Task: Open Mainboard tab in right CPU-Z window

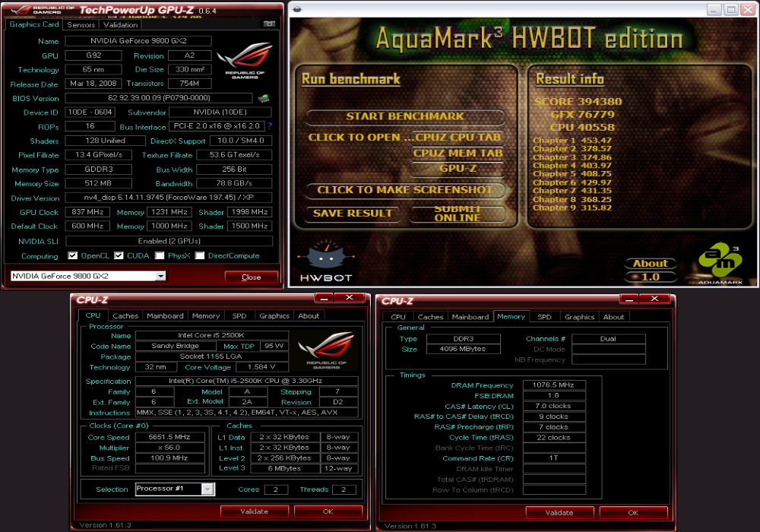Action: point(470,317)
